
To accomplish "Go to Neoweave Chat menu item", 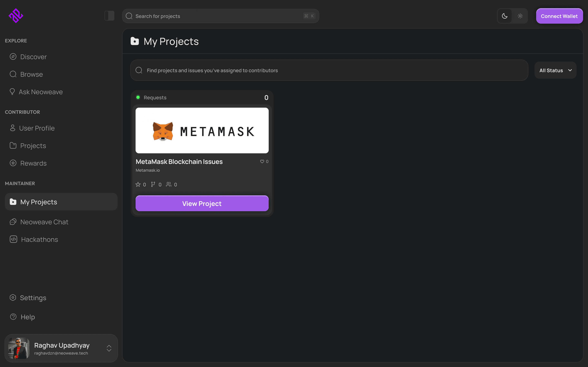I will pyautogui.click(x=44, y=222).
